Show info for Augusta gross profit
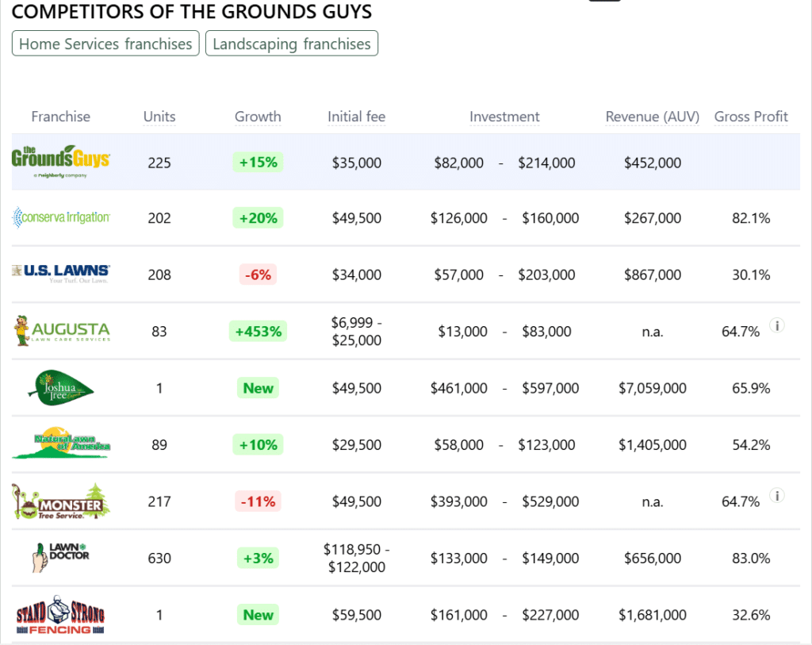The image size is (812, 645). [x=777, y=325]
